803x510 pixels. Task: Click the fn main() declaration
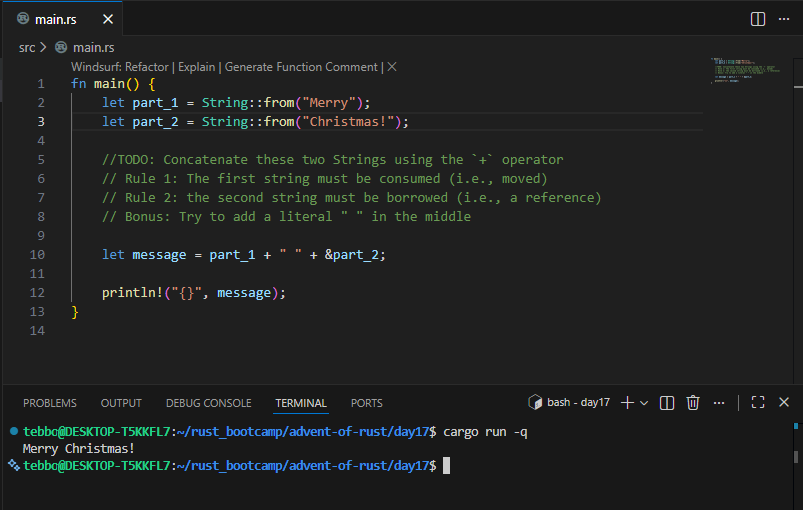click(x=105, y=84)
